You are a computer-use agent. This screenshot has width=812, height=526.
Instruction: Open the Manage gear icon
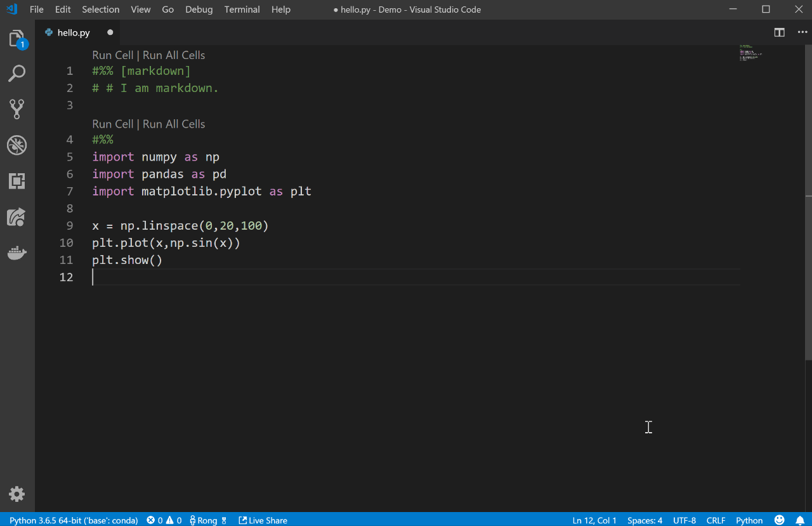pyautogui.click(x=17, y=494)
